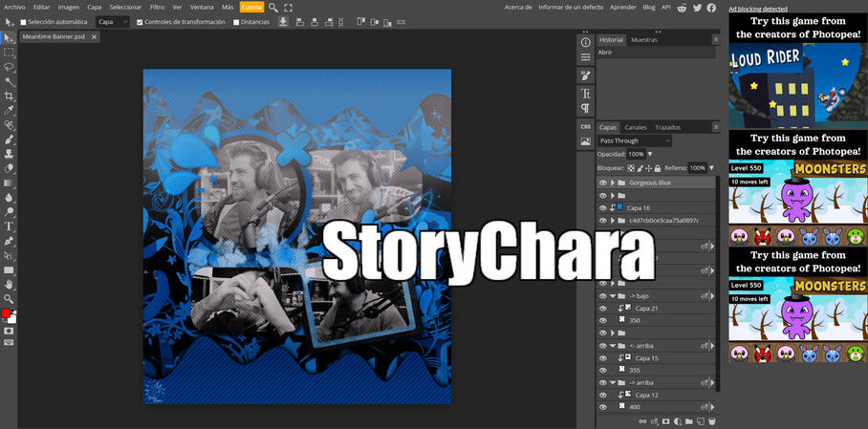Uncheck Controles de transformación
The width and height of the screenshot is (868, 429).
[140, 22]
